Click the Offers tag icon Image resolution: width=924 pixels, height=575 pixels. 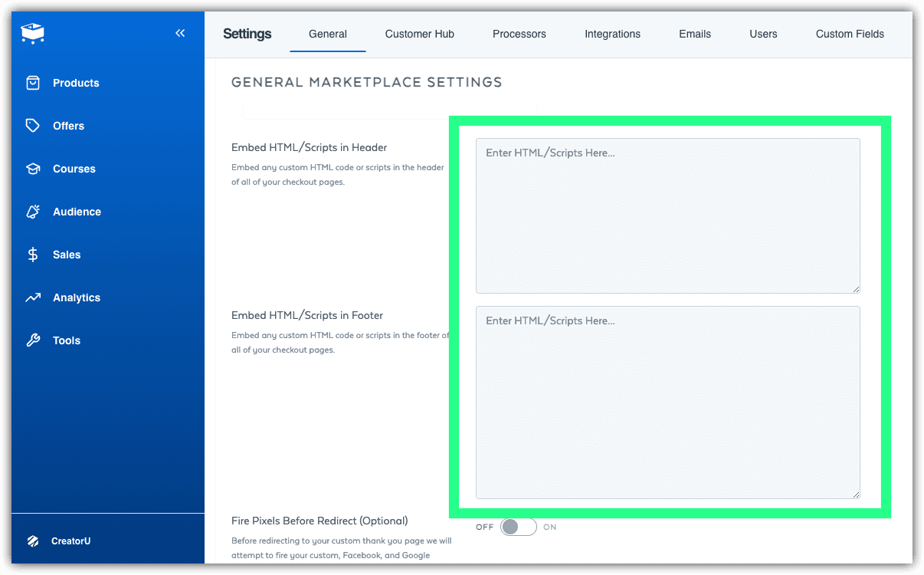33,126
